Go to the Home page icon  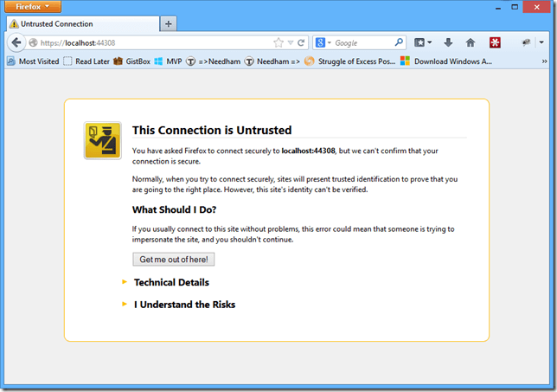471,42
